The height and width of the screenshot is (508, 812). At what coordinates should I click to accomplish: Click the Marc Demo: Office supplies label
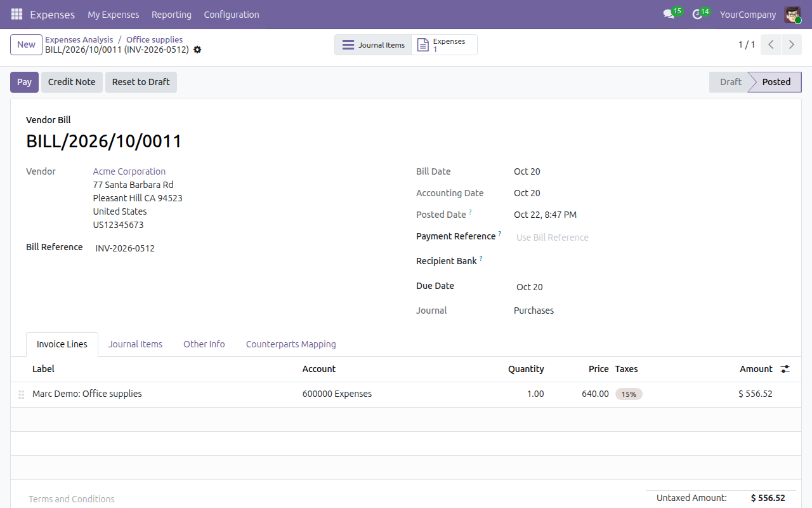(87, 394)
